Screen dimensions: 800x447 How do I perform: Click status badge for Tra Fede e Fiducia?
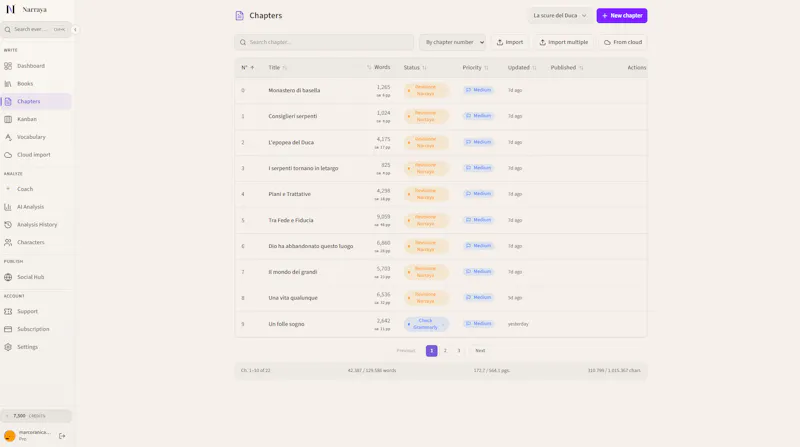[426, 220]
